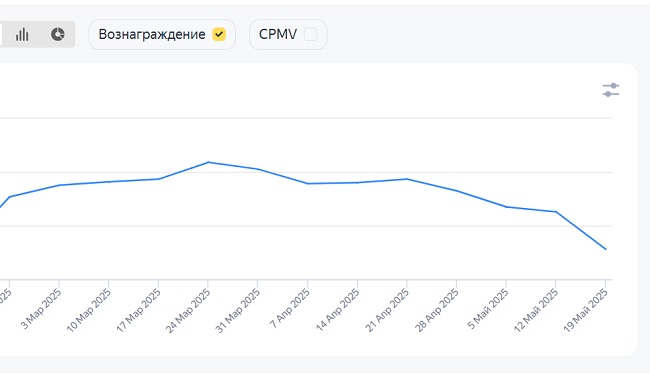This screenshot has height=375, width=650.
Task: Click the 12 Май 2025 axis label
Action: tap(536, 310)
